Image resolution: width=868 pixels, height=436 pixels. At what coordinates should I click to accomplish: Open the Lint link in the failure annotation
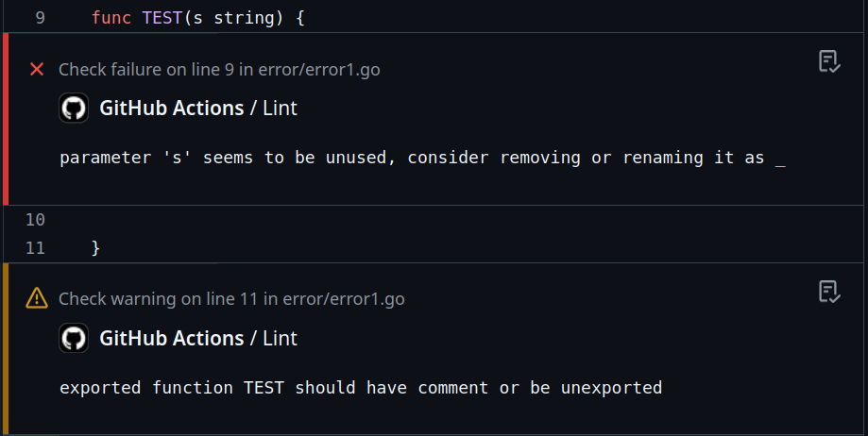click(281, 109)
